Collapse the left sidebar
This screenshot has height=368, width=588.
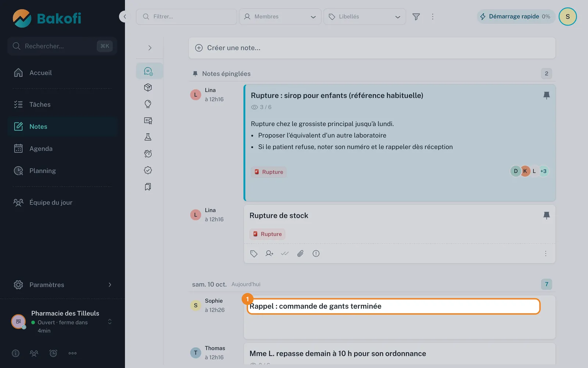pos(125,17)
